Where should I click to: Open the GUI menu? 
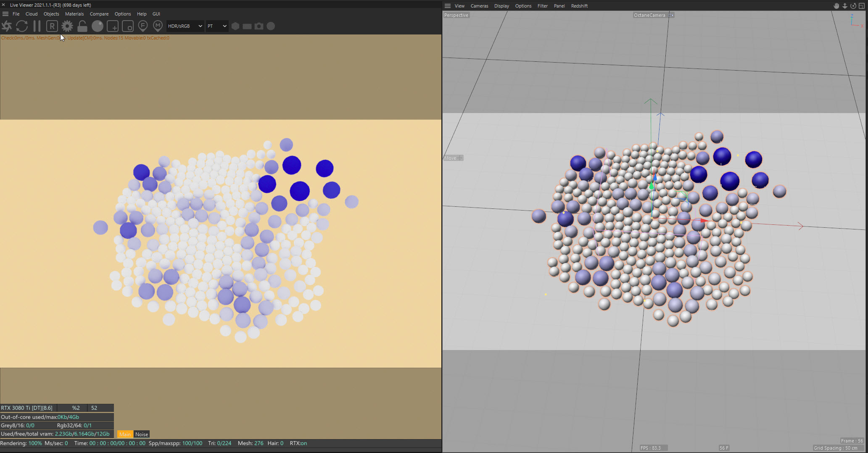156,14
